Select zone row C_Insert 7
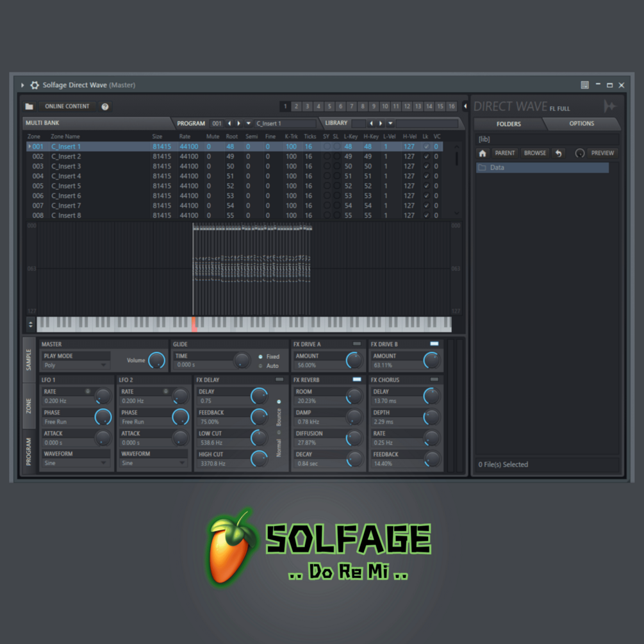The image size is (644, 644). coord(234,206)
